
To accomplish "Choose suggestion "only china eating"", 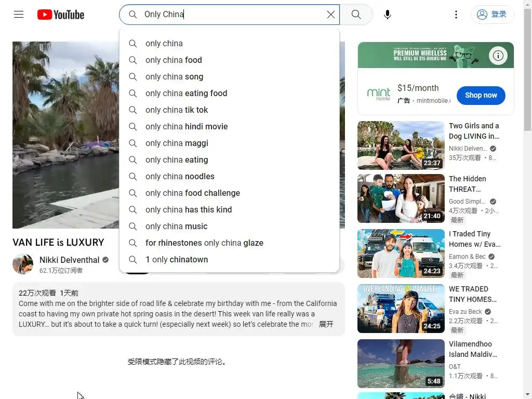I will pyautogui.click(x=229, y=160).
